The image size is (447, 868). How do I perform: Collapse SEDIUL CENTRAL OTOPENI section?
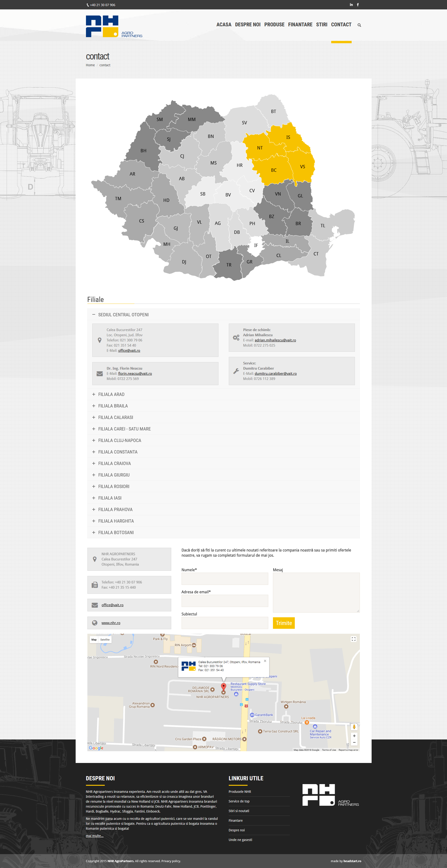[x=223, y=315]
